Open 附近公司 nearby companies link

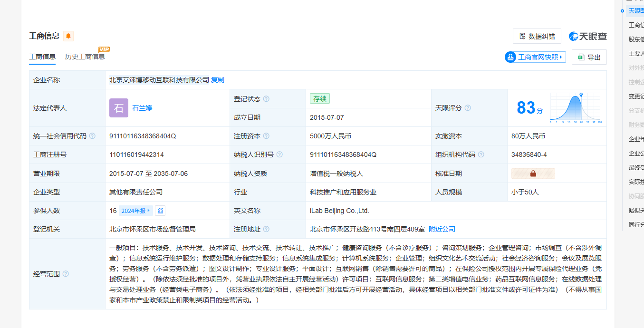[x=442, y=229]
